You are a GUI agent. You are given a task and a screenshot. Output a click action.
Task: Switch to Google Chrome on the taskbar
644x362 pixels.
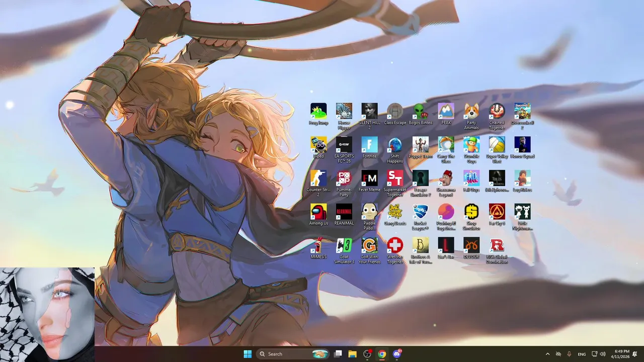coord(382,354)
